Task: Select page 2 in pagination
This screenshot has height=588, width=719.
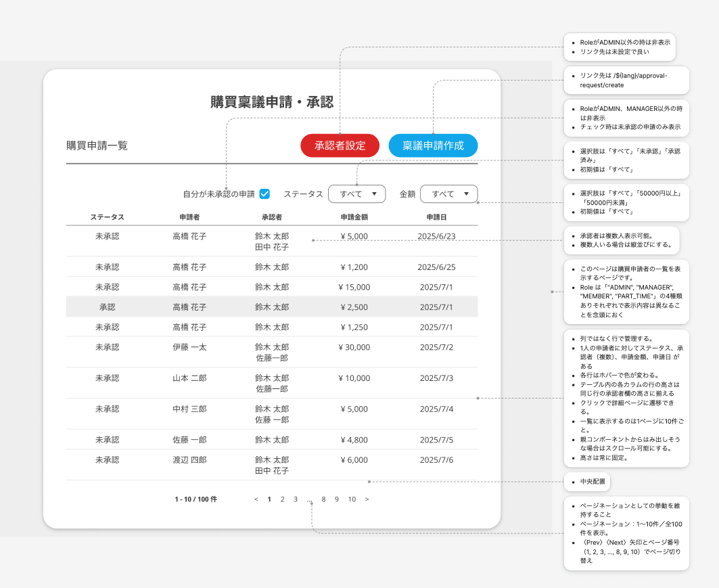Action: click(283, 499)
